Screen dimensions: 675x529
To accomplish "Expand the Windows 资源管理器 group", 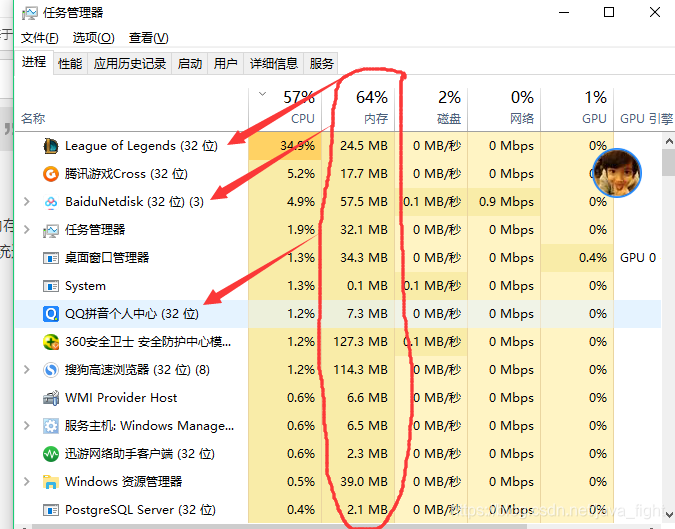I will point(27,481).
